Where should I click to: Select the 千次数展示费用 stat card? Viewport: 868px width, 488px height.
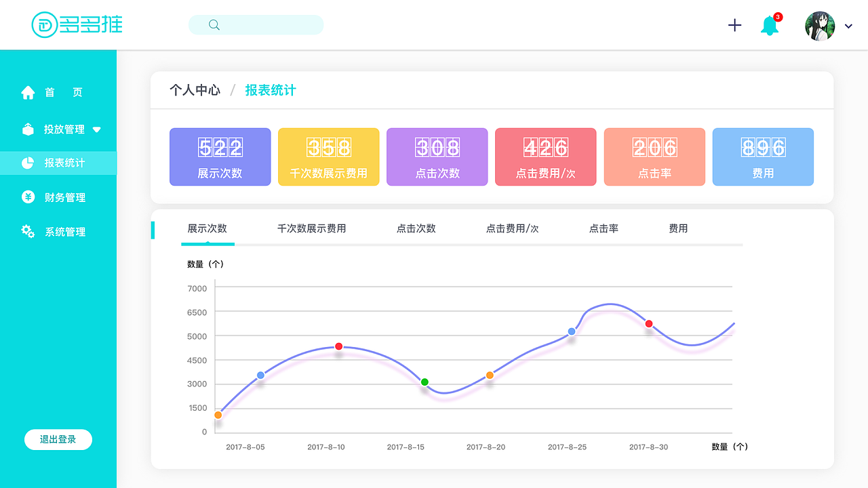click(x=329, y=157)
